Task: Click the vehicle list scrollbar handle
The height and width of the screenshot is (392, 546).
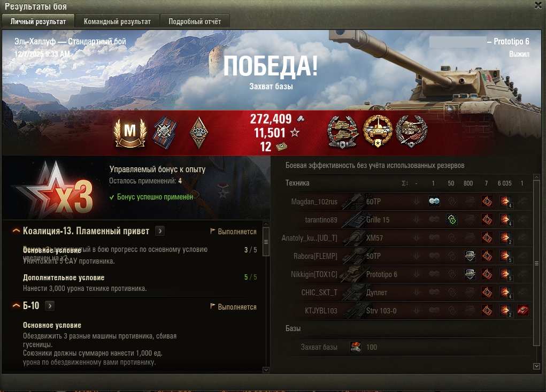Action: click(536, 264)
